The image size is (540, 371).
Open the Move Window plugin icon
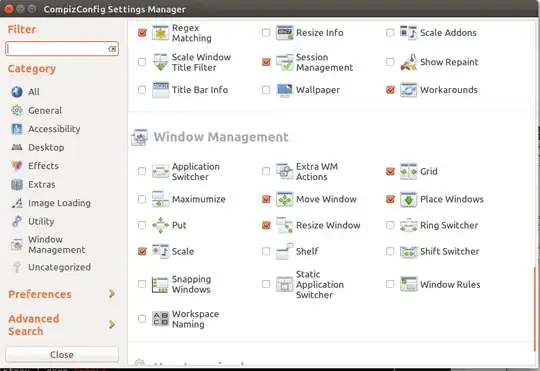(x=284, y=199)
